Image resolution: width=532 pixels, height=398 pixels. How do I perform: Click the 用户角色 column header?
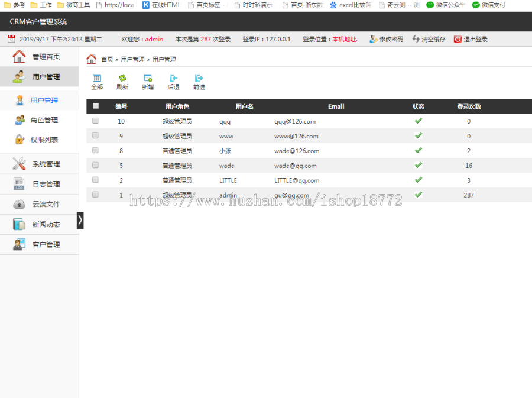[177, 106]
